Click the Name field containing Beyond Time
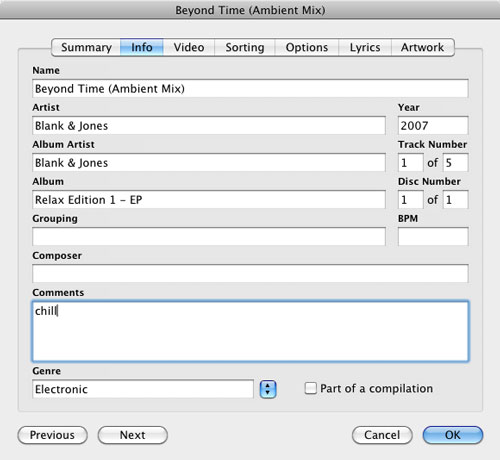The height and width of the screenshot is (460, 500). point(250,89)
